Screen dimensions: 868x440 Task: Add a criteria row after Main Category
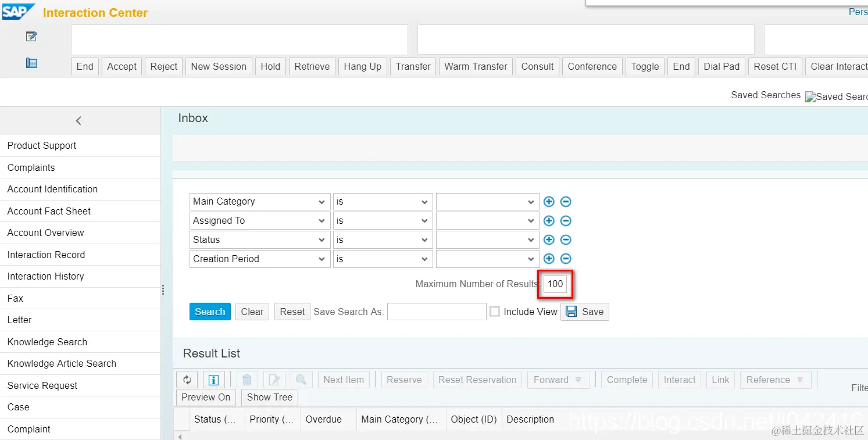[549, 202]
